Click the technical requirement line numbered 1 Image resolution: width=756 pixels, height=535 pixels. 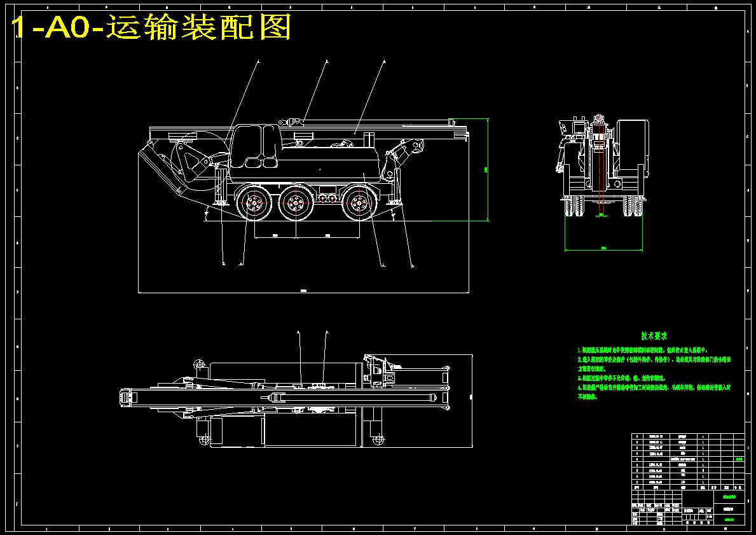pyautogui.click(x=643, y=351)
